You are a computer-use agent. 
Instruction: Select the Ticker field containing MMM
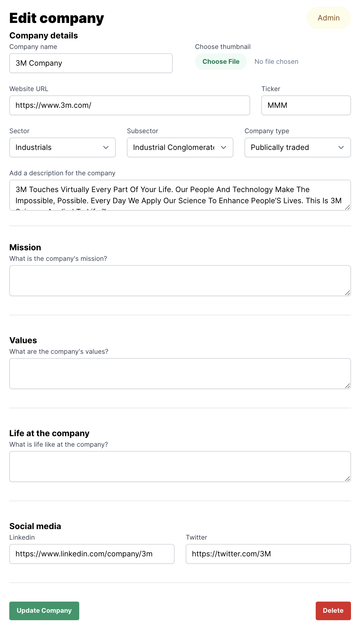(x=306, y=105)
